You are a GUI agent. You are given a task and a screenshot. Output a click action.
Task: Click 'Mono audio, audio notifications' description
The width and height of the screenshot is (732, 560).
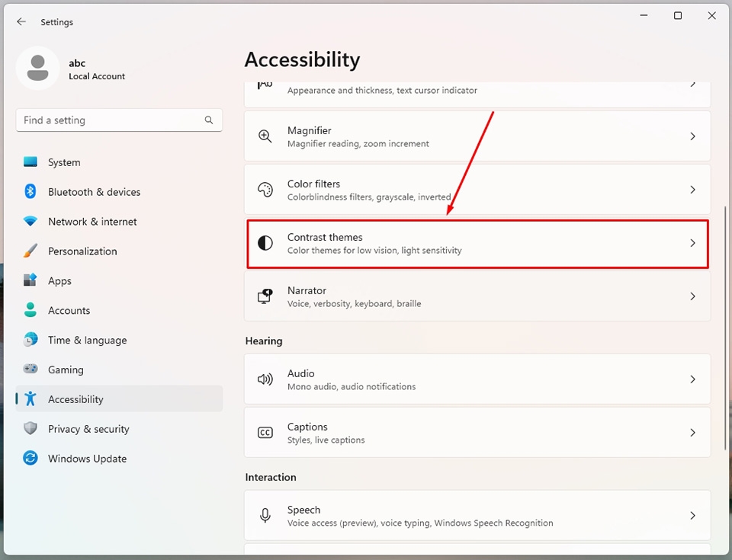[352, 386]
